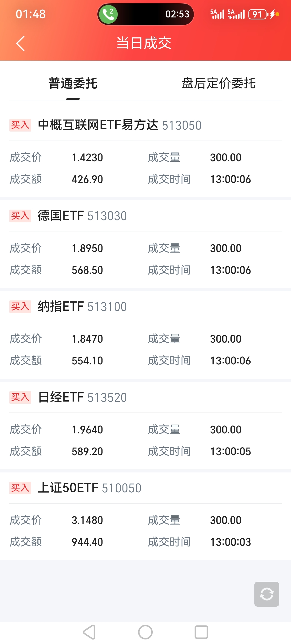Tap 成交额 value 944.40
The width and height of the screenshot is (291, 644).
[x=87, y=542]
